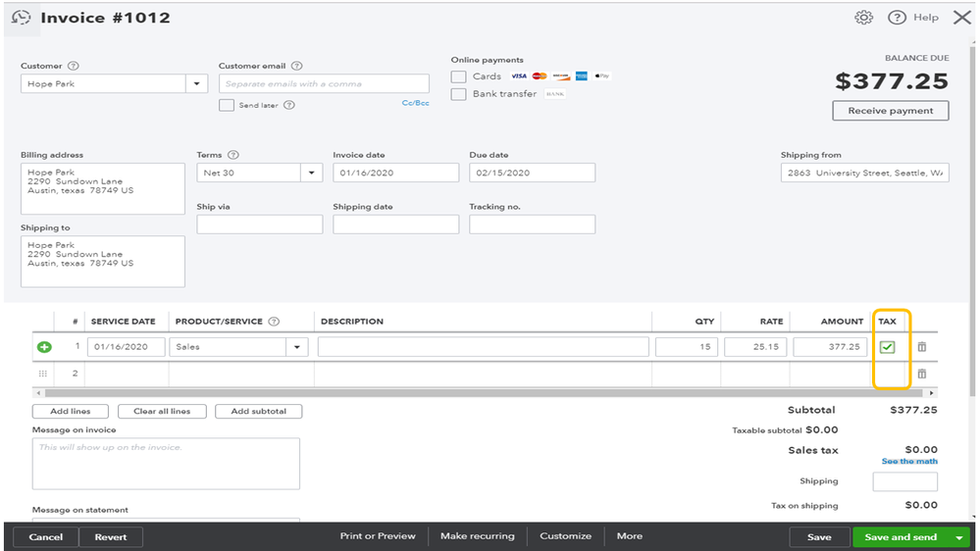The height and width of the screenshot is (551, 980).
Task: Click the horizontal table scrollbar
Action: pos(484,393)
